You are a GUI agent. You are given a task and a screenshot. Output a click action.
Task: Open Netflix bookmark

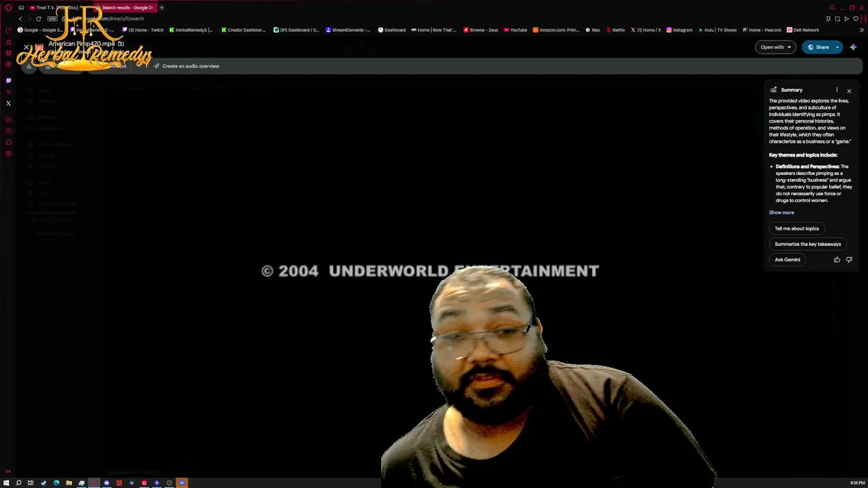[615, 30]
